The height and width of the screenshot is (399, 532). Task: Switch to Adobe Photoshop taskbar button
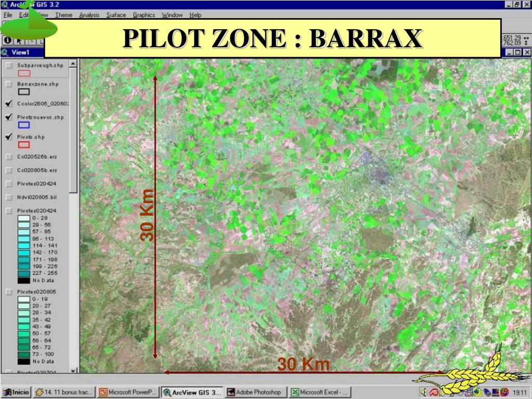[x=256, y=392]
